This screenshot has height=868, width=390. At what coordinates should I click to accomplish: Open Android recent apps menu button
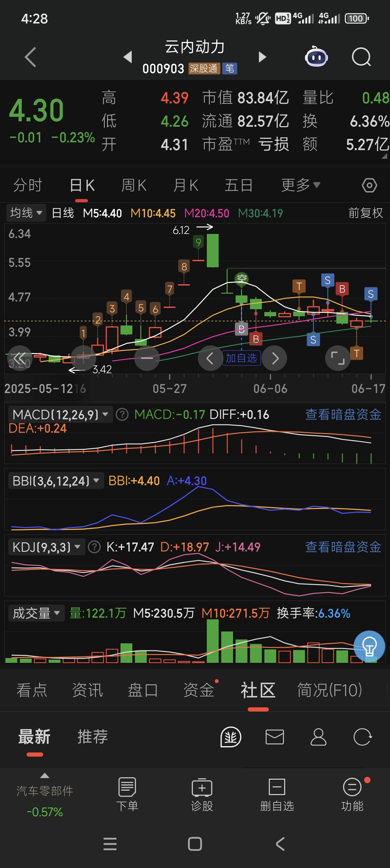[110, 844]
